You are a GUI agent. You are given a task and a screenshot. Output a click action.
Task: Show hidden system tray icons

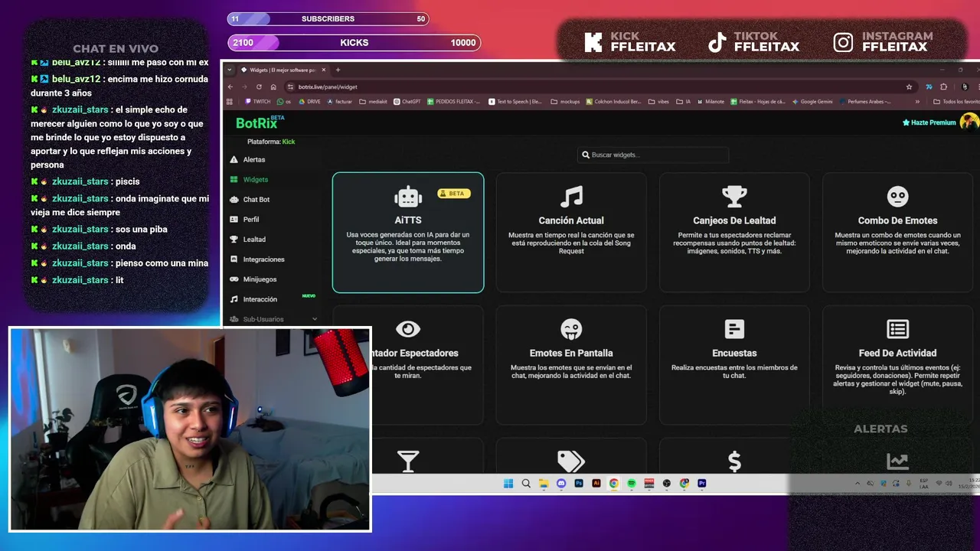pos(857,483)
